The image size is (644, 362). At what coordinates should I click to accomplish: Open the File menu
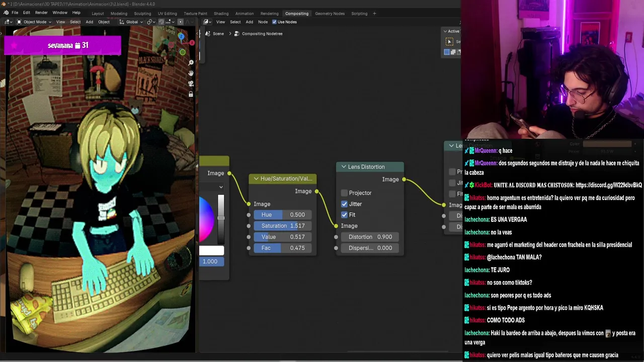coord(15,13)
